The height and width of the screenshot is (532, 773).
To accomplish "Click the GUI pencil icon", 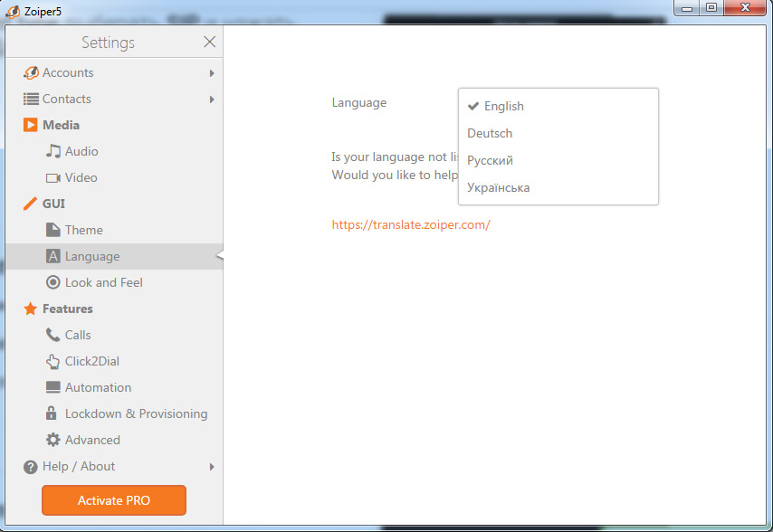I will click(30, 204).
